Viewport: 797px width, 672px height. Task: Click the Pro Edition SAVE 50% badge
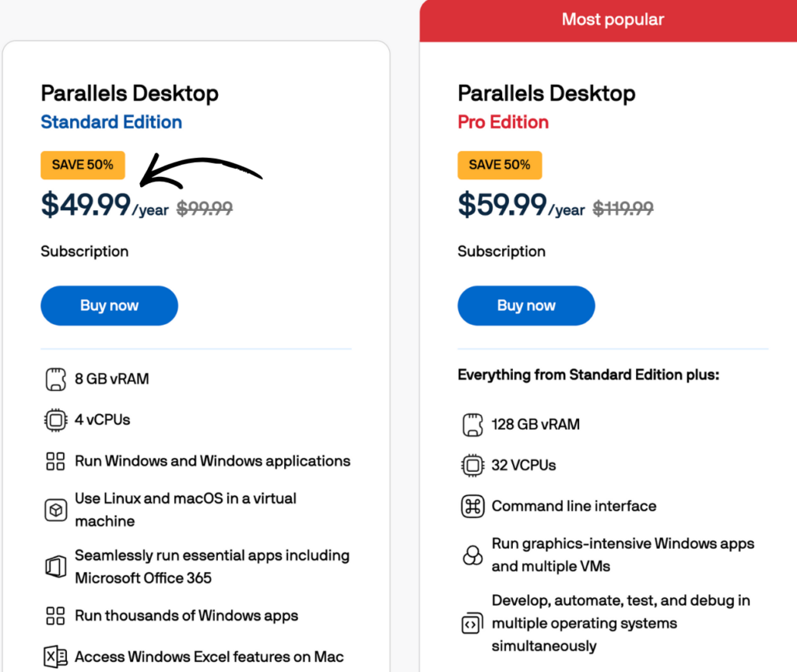[x=500, y=165]
